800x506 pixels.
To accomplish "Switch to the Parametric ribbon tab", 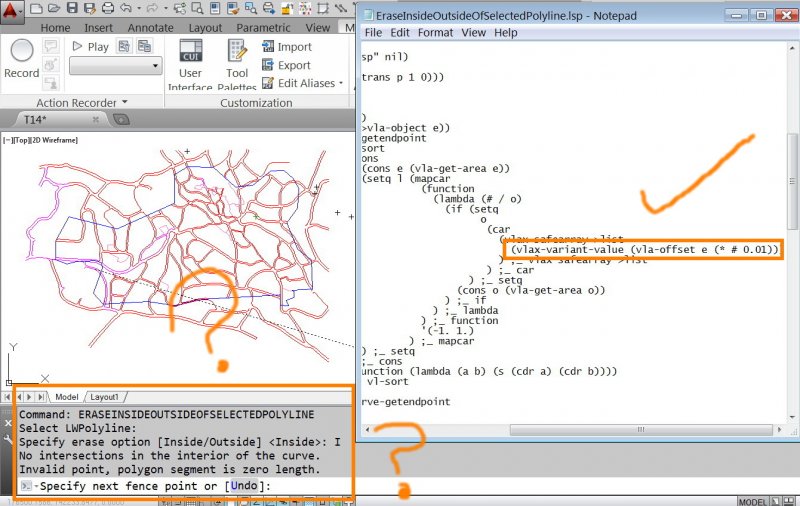I will [x=263, y=28].
